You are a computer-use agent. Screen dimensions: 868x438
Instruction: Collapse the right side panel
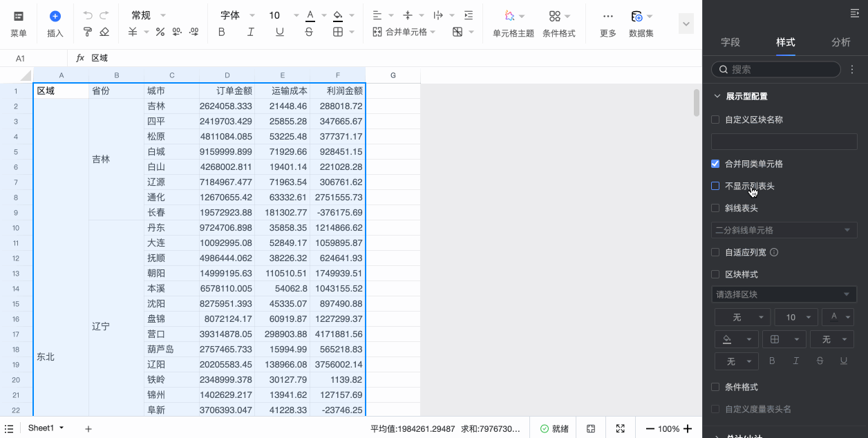coord(854,13)
